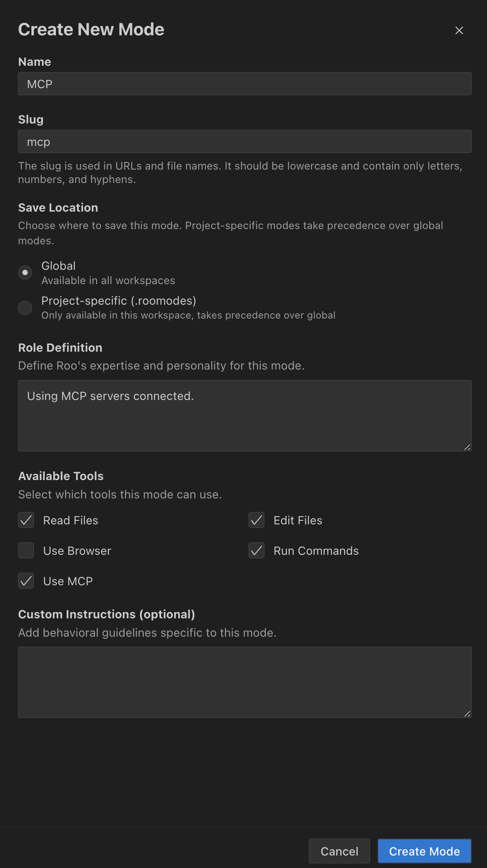
Task: Toggle the Use MCP checkbox
Action: [x=26, y=581]
